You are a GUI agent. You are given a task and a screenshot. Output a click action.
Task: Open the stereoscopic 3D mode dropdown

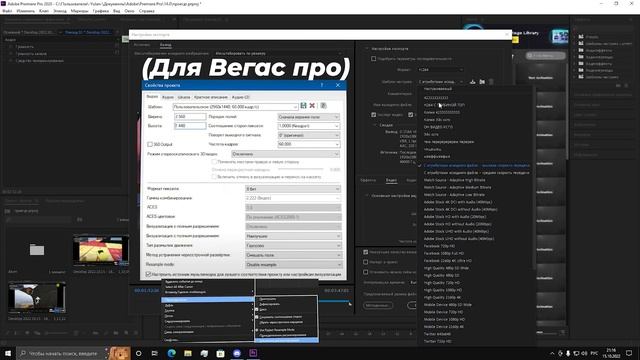(285, 154)
